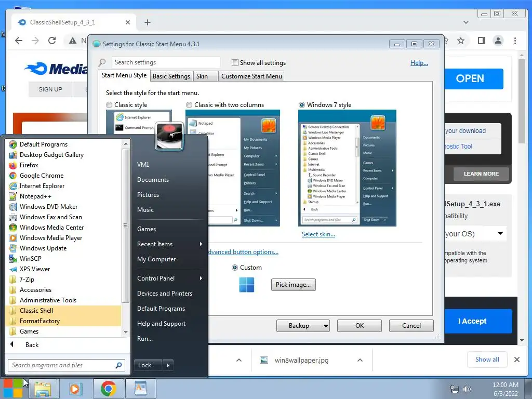Select the Windows 7 style radio button
The width and height of the screenshot is (532, 399).
[x=302, y=105]
